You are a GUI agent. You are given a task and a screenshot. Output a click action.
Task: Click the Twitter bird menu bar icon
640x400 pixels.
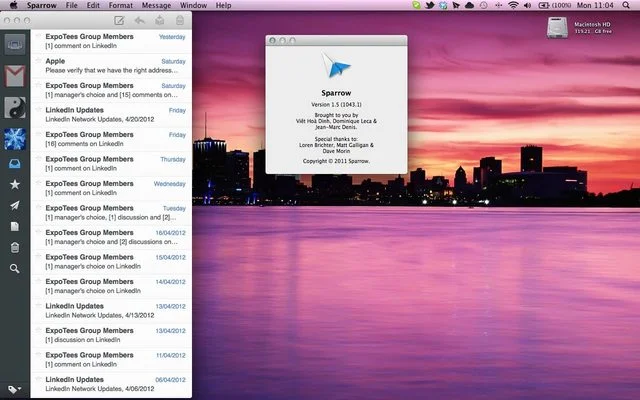pyautogui.click(x=430, y=5)
